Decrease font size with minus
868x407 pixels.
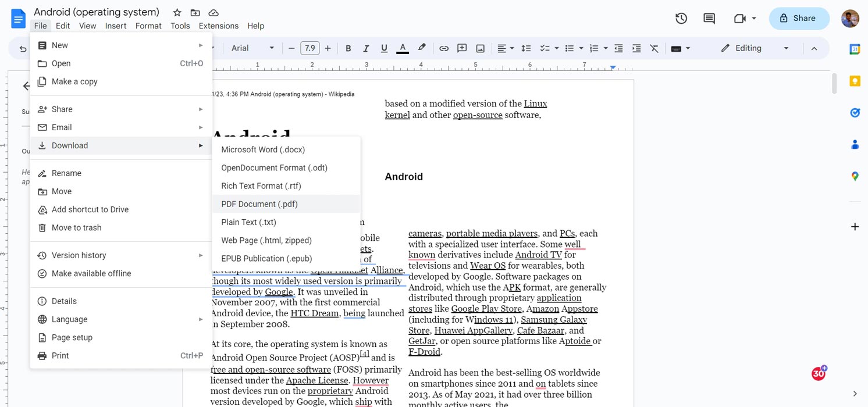click(x=292, y=48)
